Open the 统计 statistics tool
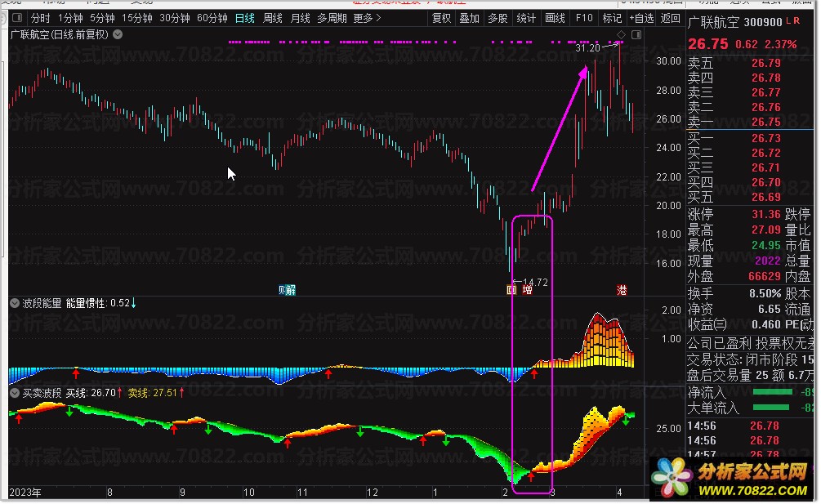Viewport: 821px width, 504px height. click(x=526, y=18)
